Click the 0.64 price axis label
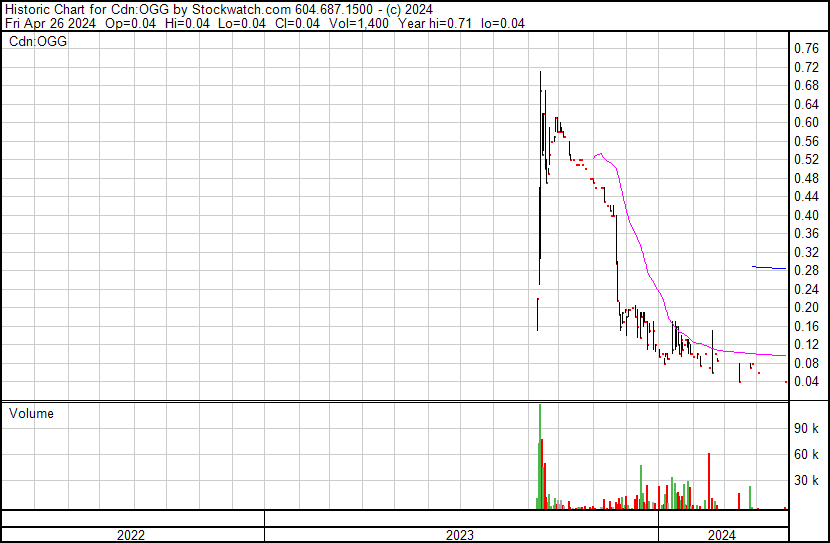 (806, 104)
